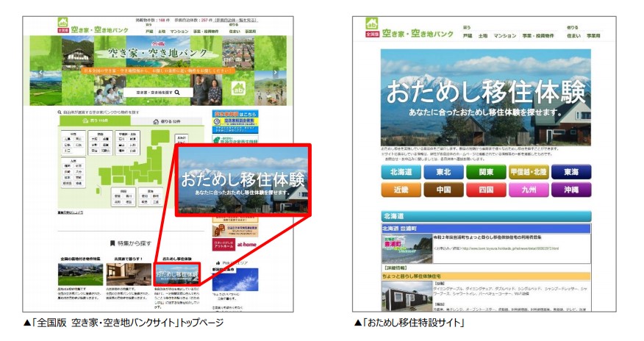Select the 関東 region button
This screenshot has height=341, width=644.
click(x=486, y=172)
